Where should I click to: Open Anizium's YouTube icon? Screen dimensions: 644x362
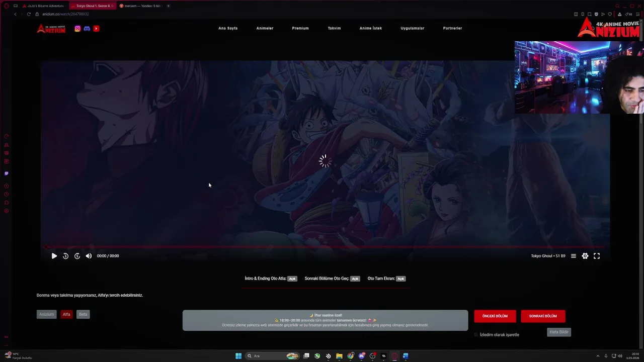(x=96, y=29)
